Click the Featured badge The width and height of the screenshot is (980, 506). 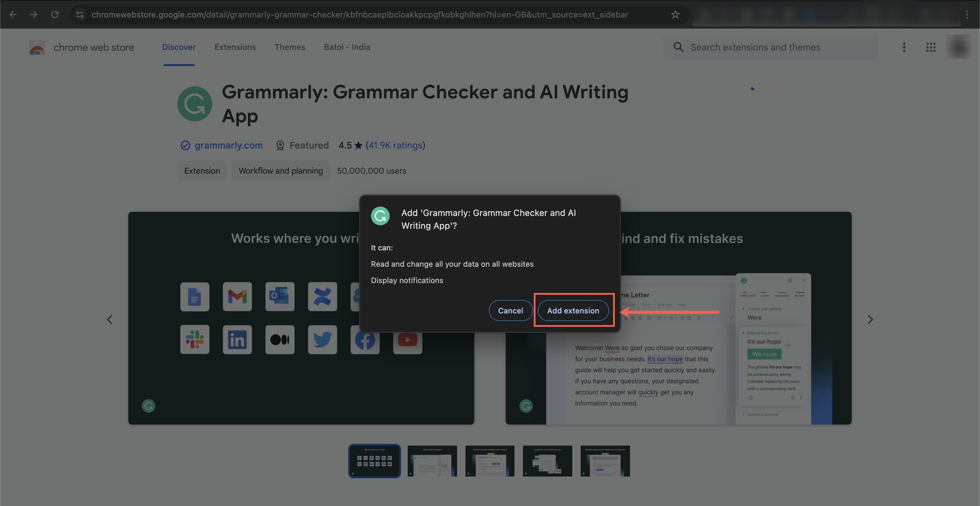tap(302, 145)
